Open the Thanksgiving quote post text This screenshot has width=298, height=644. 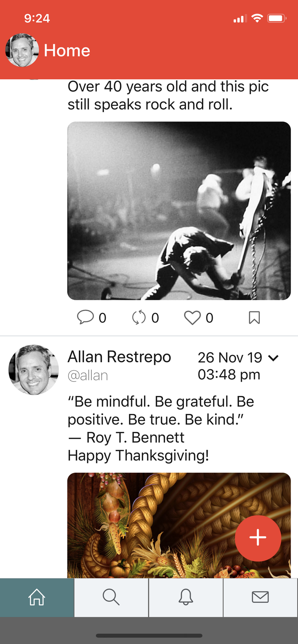[x=161, y=428]
